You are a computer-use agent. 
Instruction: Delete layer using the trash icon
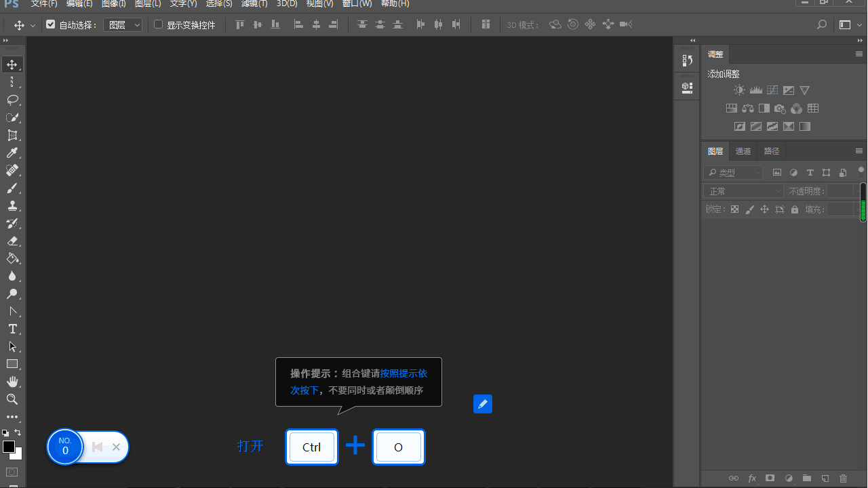pyautogui.click(x=843, y=478)
